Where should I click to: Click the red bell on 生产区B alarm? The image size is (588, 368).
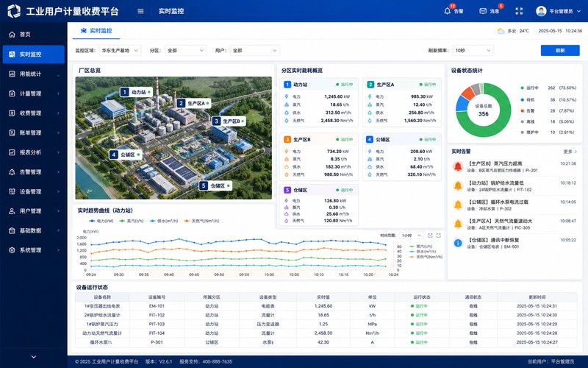point(458,166)
